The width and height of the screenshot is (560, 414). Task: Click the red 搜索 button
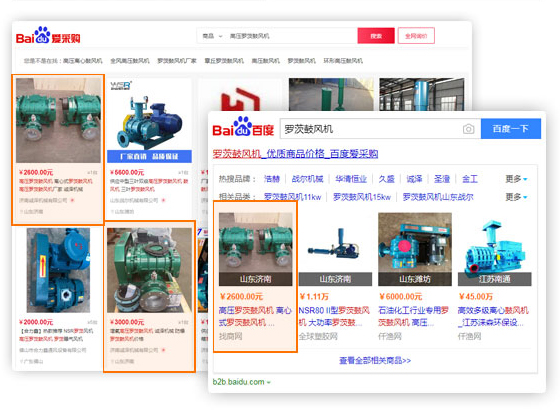coord(376,36)
